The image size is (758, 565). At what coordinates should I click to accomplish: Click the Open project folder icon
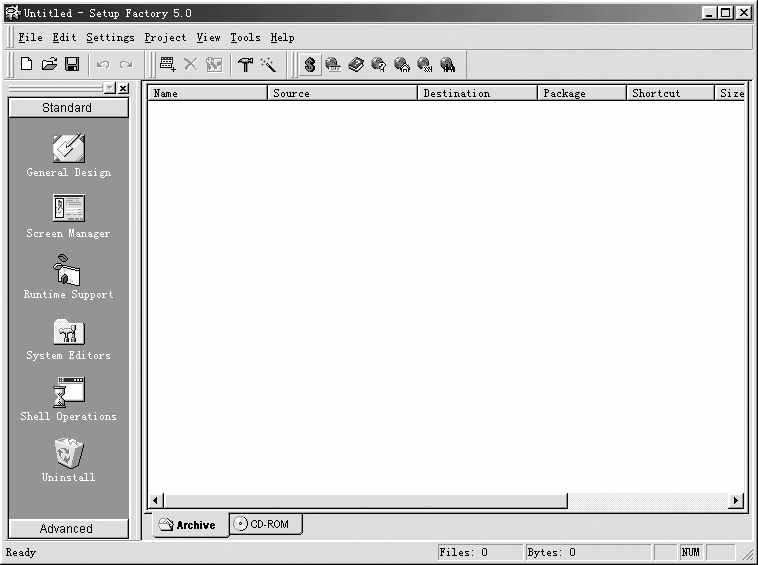coord(49,64)
